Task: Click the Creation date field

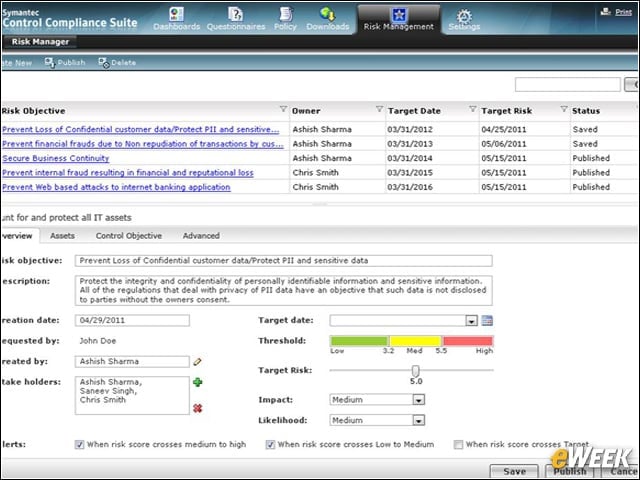Action: [132, 320]
